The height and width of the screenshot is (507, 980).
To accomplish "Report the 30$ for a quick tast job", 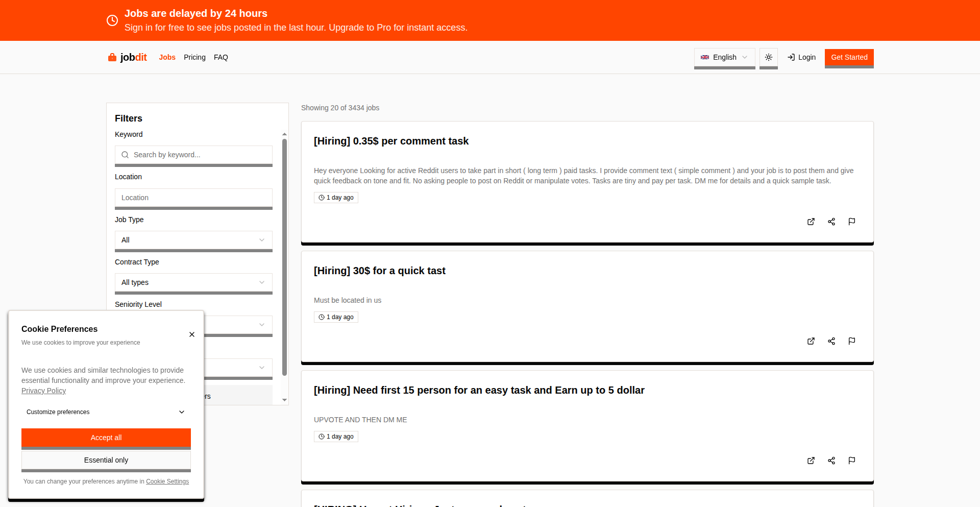I will point(852,341).
